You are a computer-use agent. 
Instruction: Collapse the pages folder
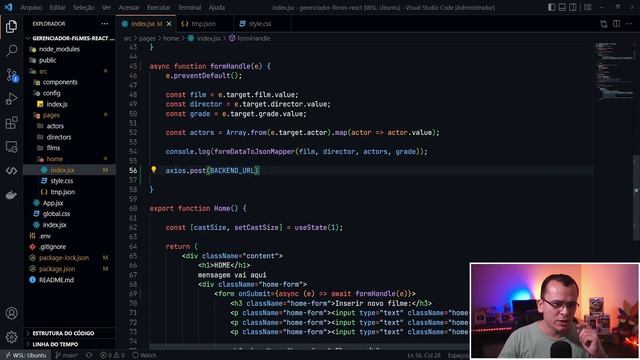(69, 115)
